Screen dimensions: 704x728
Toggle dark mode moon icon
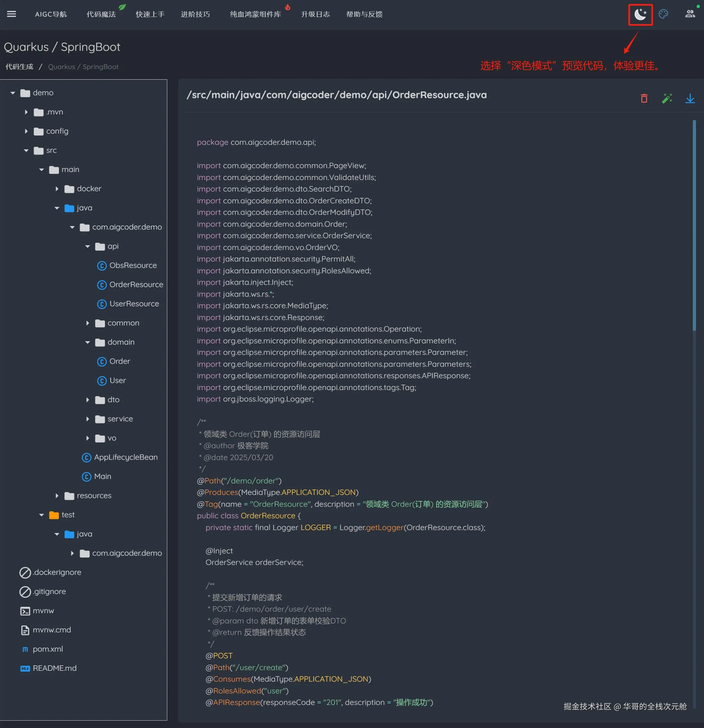point(640,14)
